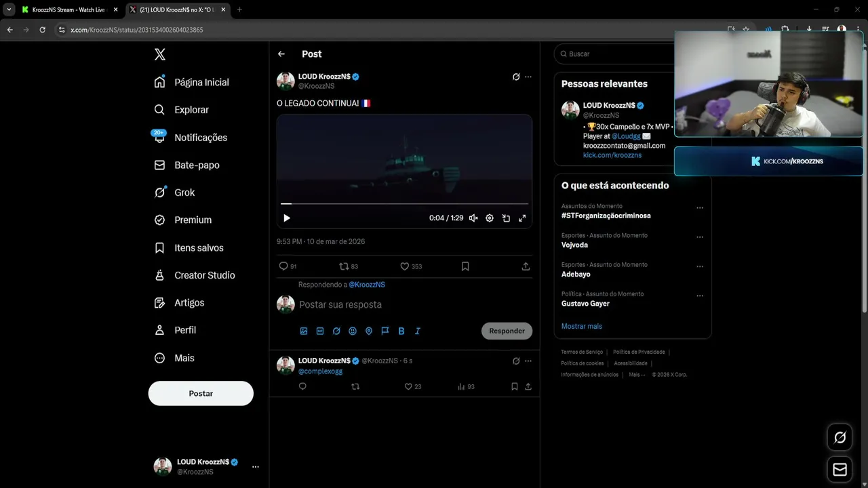This screenshot has width=868, height=488.
Task: Toggle bold formatting in reply
Action: click(401, 331)
